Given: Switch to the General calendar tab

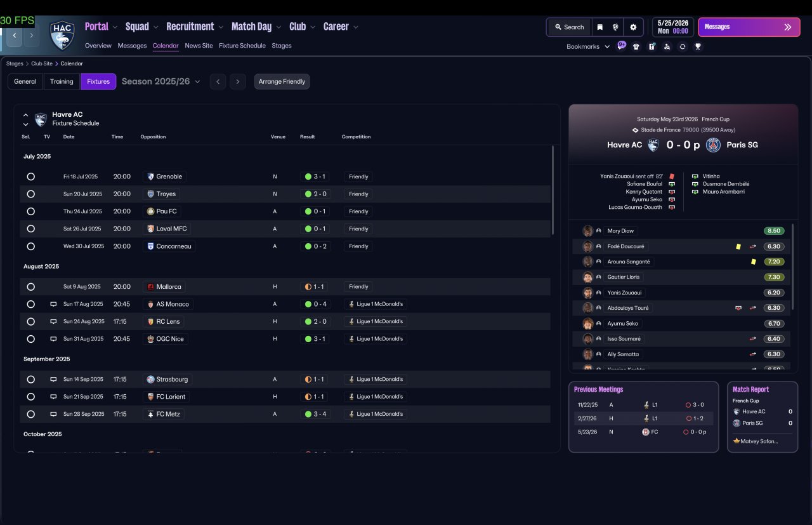Looking at the screenshot, I should click(25, 81).
